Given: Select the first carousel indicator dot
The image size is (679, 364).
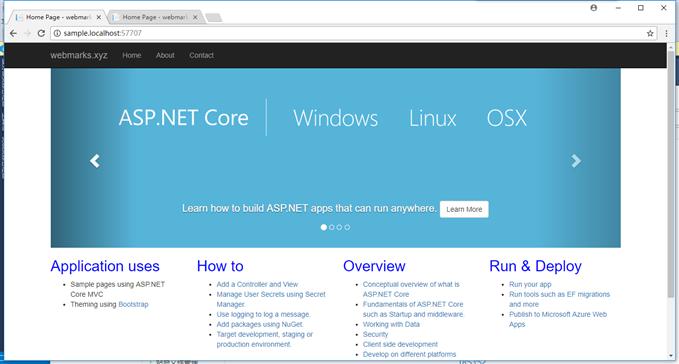Looking at the screenshot, I should (323, 227).
